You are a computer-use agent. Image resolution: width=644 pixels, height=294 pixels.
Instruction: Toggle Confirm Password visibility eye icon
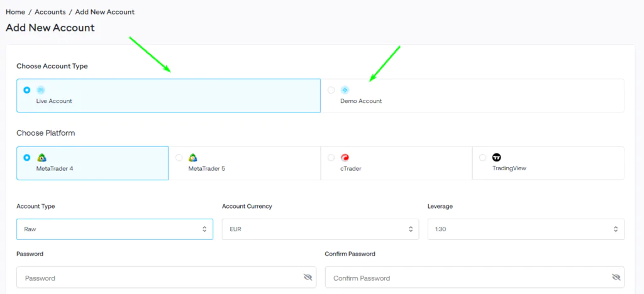[616, 277]
